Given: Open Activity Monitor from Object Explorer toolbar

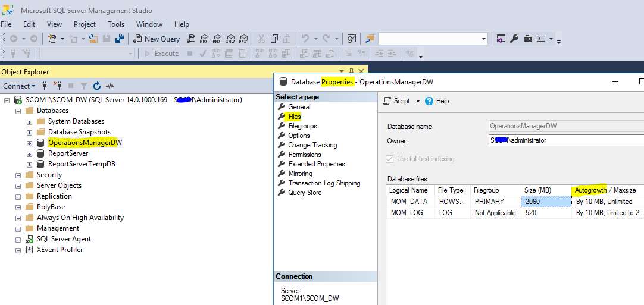Looking at the screenshot, I should point(110,86).
